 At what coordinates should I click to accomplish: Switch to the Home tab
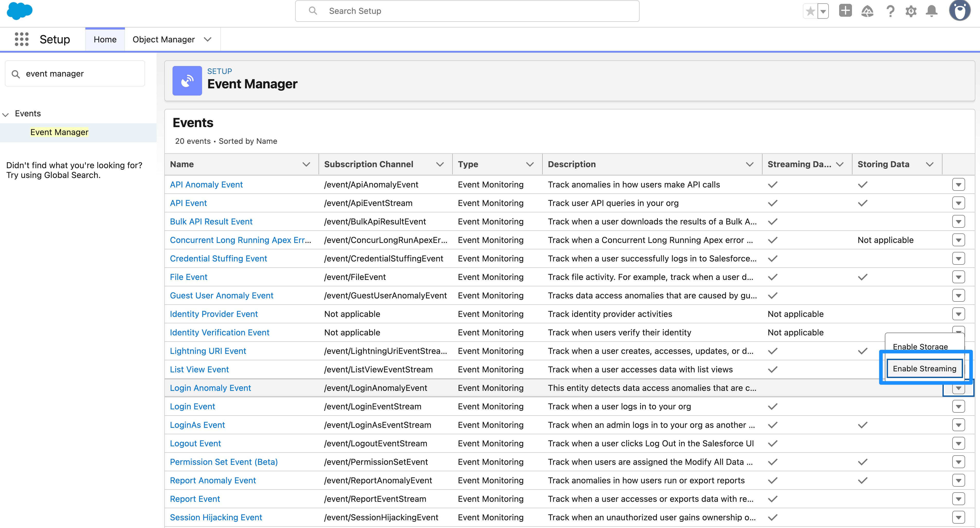(105, 40)
